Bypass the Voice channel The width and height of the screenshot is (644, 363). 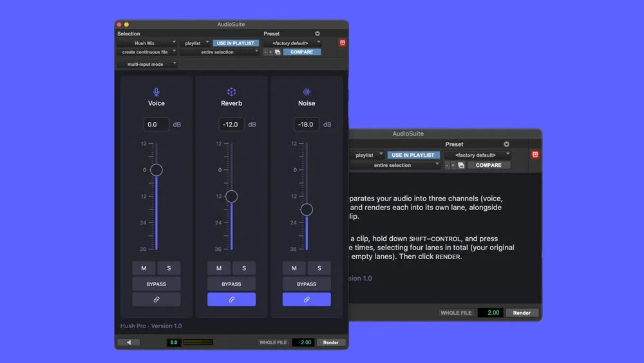click(x=156, y=284)
